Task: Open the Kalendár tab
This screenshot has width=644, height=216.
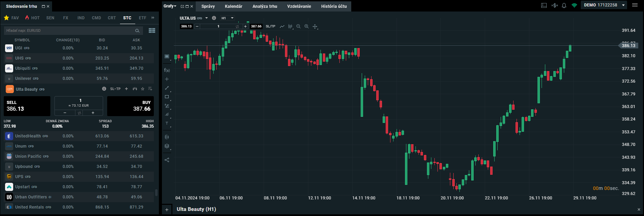Action: point(233,6)
